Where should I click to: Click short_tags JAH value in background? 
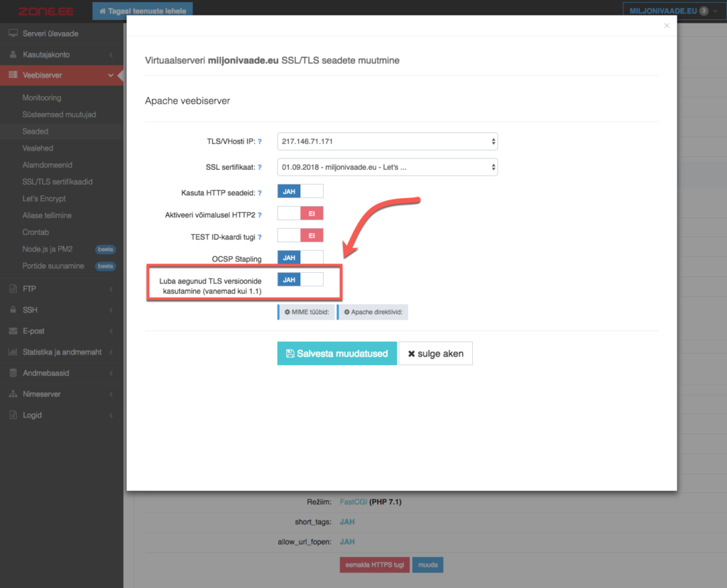point(347,522)
